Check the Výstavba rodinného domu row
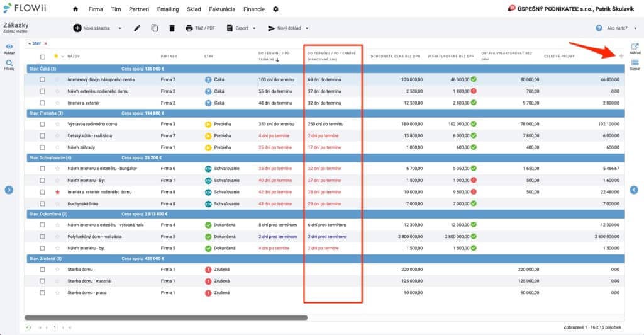The width and height of the screenshot is (644, 335). [x=42, y=123]
